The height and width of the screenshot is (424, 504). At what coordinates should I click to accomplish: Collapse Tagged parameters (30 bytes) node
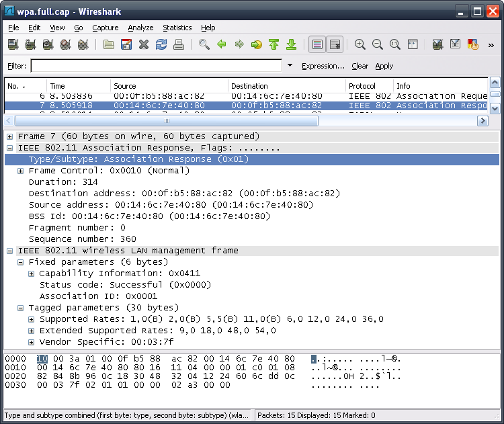[x=21, y=308]
